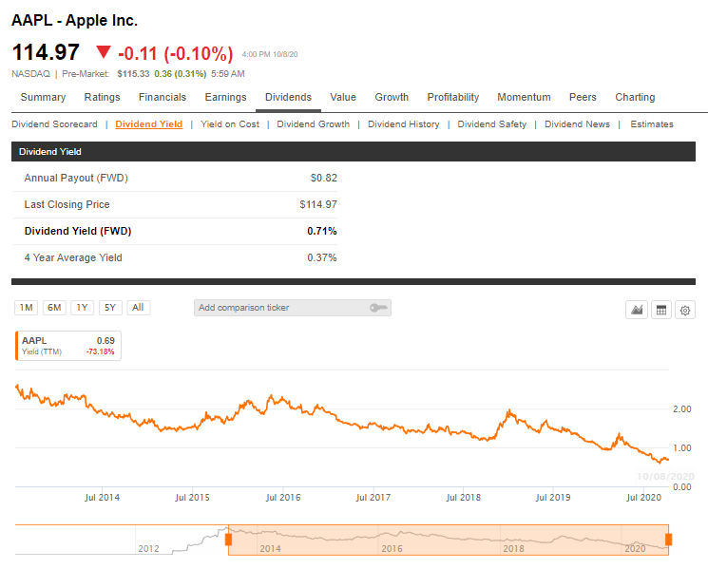Click the Dividend Yield section header
Viewport: 708px width, 588px height.
tap(354, 152)
